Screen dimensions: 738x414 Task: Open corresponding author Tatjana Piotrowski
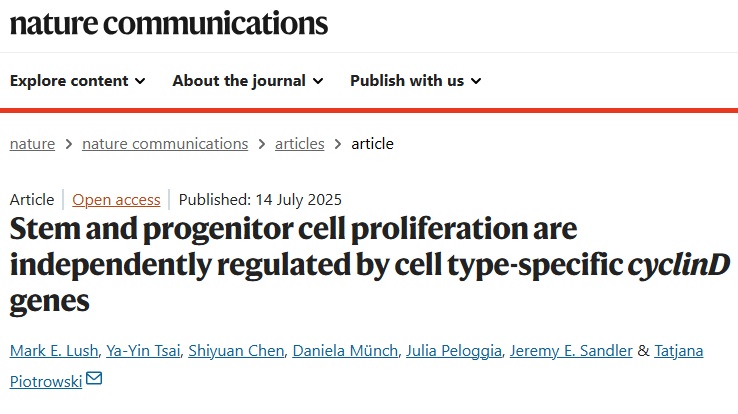point(679,351)
